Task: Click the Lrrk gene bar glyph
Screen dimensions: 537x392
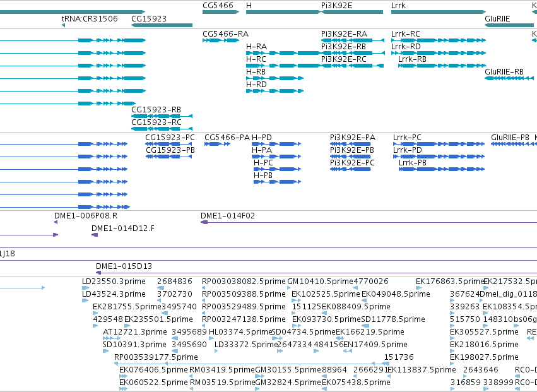Action: click(x=439, y=12)
